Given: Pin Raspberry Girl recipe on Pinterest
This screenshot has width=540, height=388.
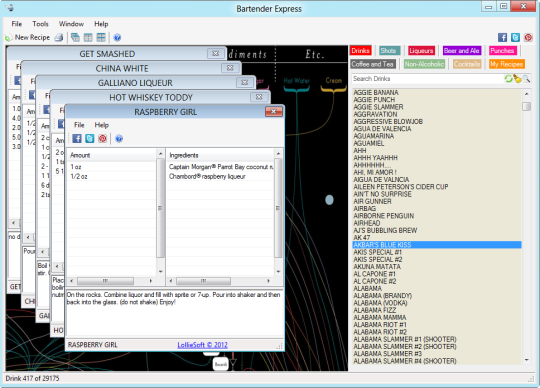Looking at the screenshot, I should coord(102,138).
